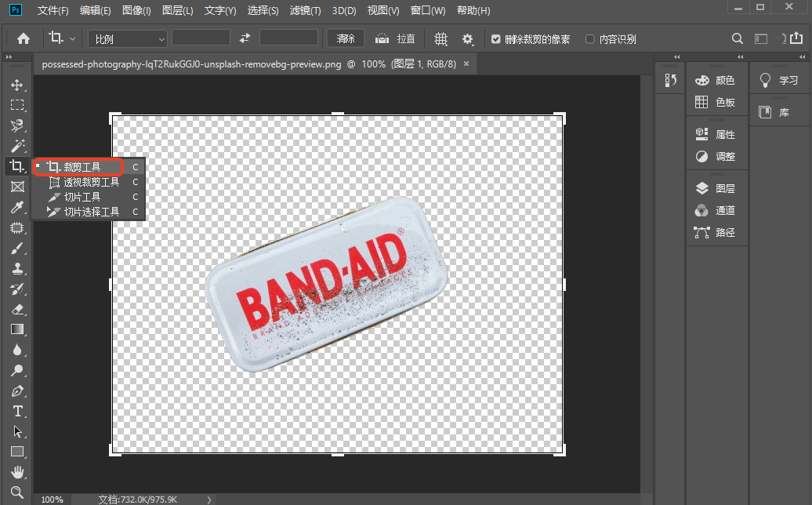The height and width of the screenshot is (505, 812).
Task: Expand crop tool preset picker arrow
Action: click(x=72, y=39)
